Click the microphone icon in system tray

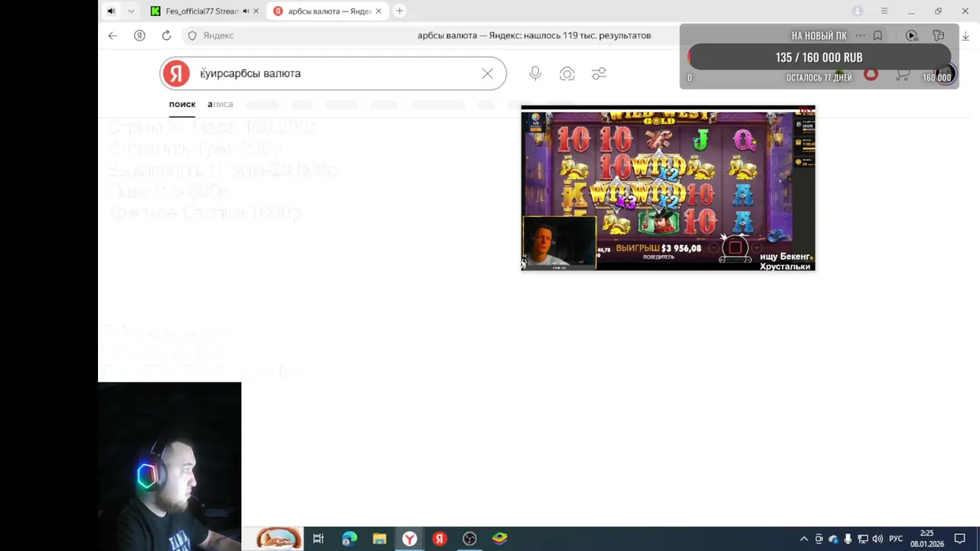(848, 539)
